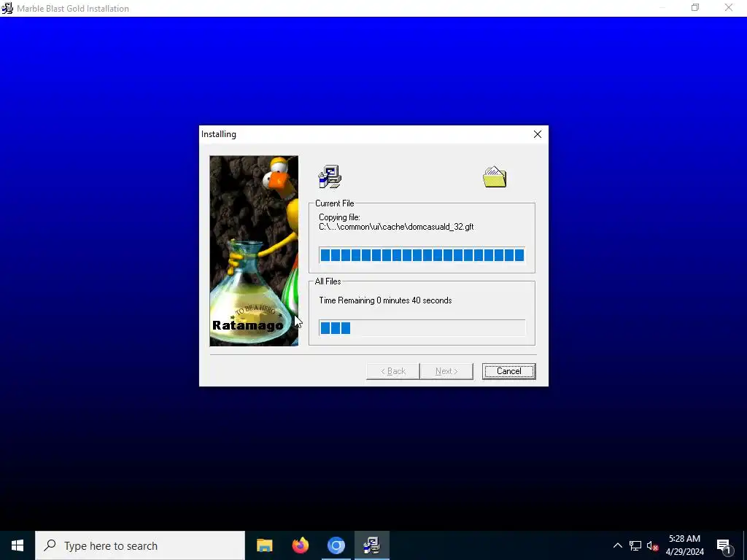
Task: Click the Cancel button in installer
Action: pyautogui.click(x=508, y=371)
